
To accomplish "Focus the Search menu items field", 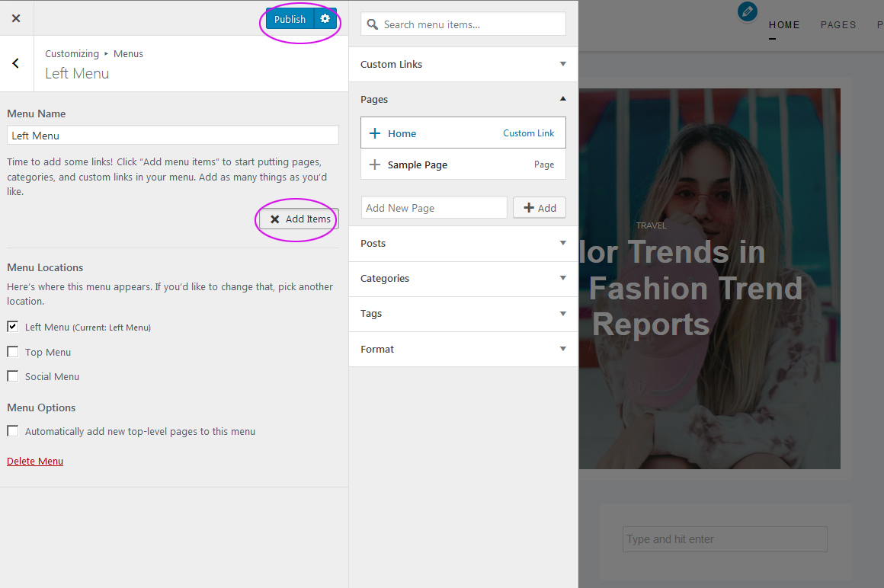I will coord(463,24).
